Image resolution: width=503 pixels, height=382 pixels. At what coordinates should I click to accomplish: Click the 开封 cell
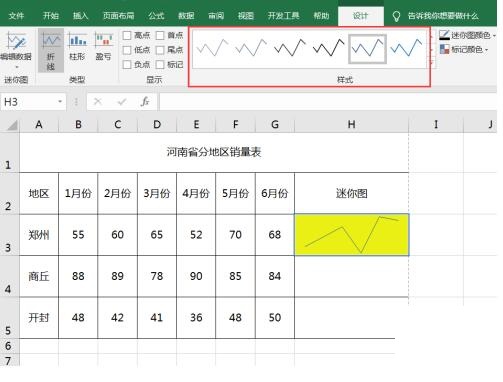[39, 318]
